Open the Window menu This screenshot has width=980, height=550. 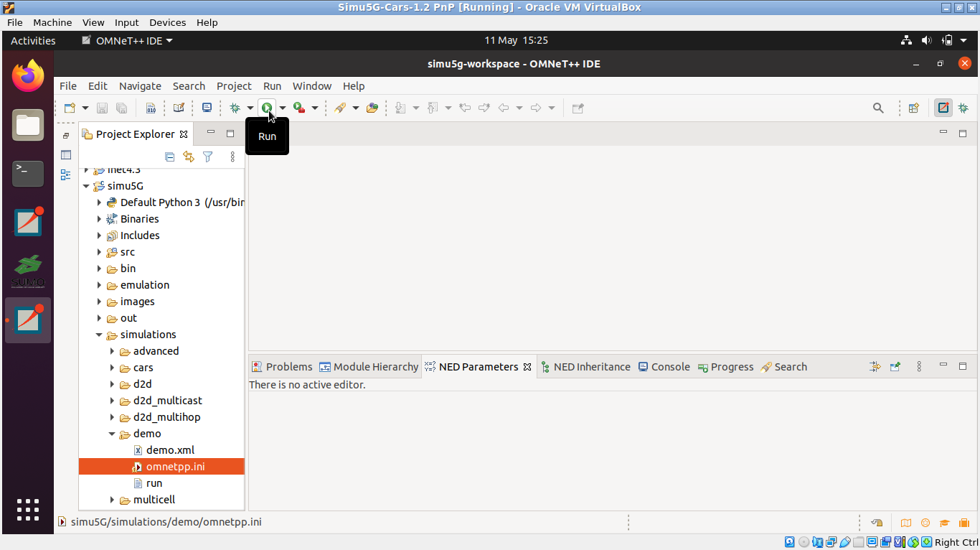coord(312,85)
